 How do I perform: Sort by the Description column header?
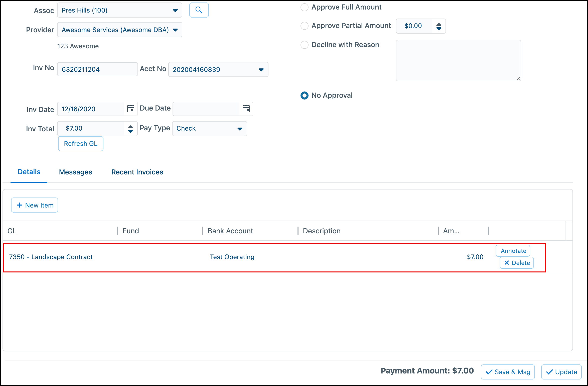coord(368,231)
